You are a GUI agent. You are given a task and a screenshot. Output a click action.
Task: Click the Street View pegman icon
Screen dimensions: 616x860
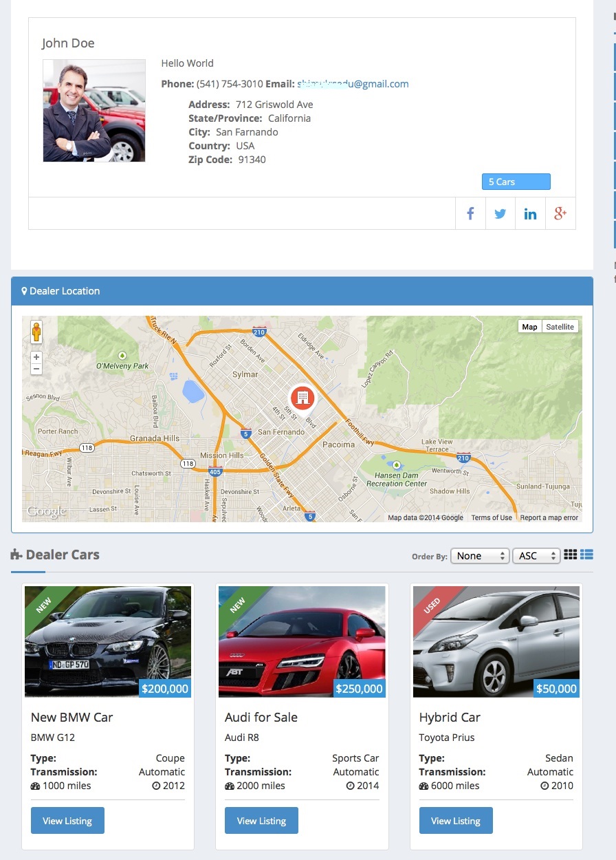(x=36, y=332)
